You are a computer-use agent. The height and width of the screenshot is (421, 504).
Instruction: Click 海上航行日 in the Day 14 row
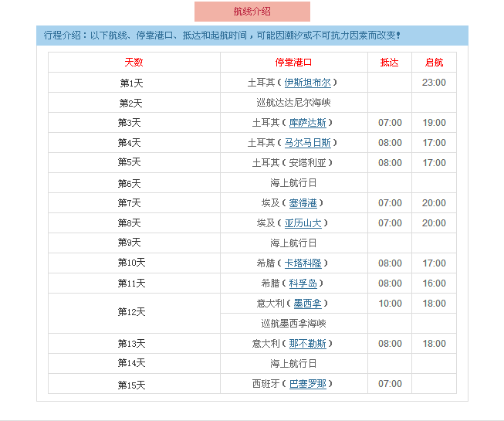(x=293, y=364)
